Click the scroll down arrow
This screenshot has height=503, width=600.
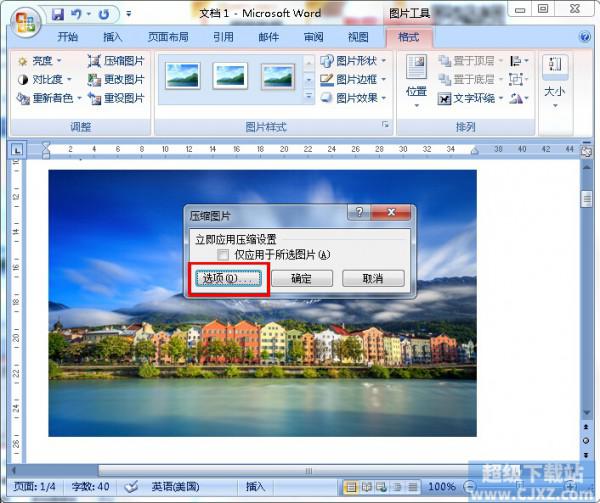pyautogui.click(x=586, y=413)
